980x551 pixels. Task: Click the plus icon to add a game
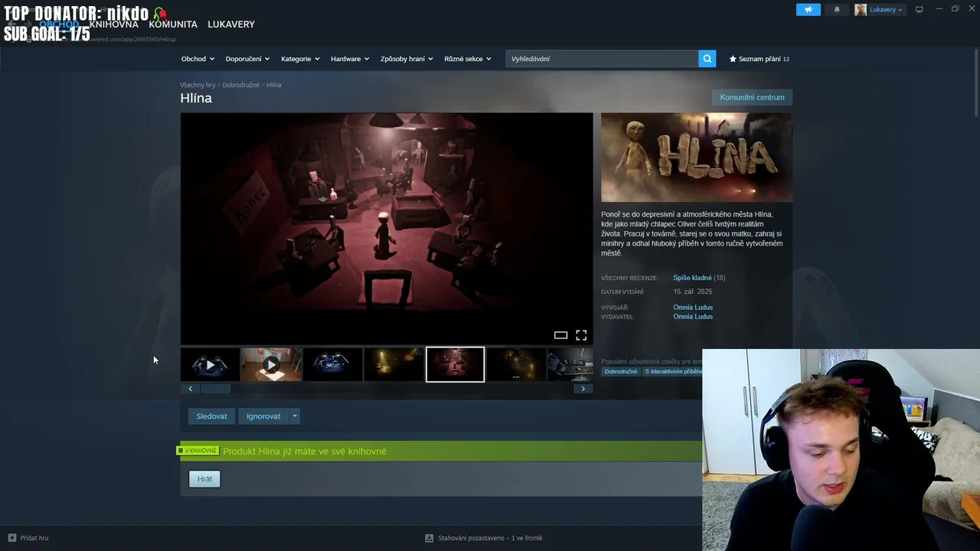pos(11,538)
